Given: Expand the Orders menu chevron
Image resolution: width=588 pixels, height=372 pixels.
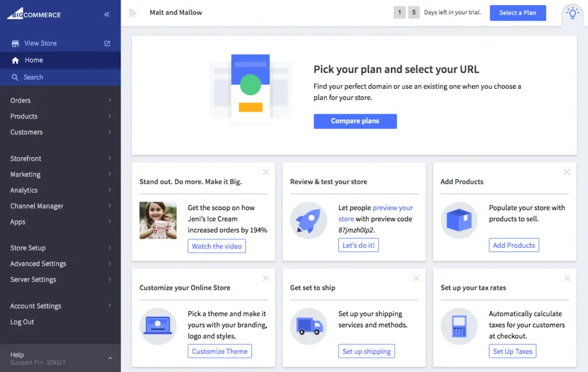Looking at the screenshot, I should [110, 100].
